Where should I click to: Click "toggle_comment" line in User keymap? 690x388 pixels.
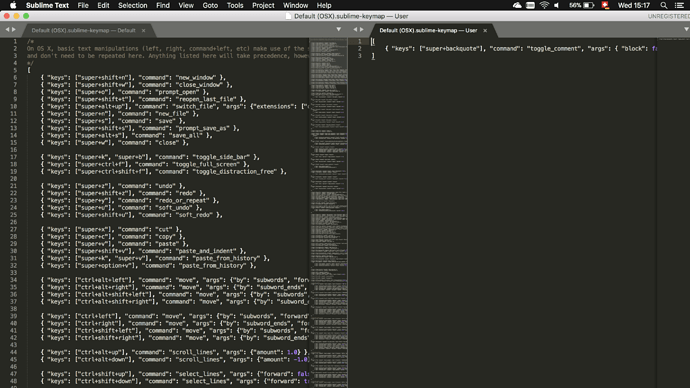521,48
